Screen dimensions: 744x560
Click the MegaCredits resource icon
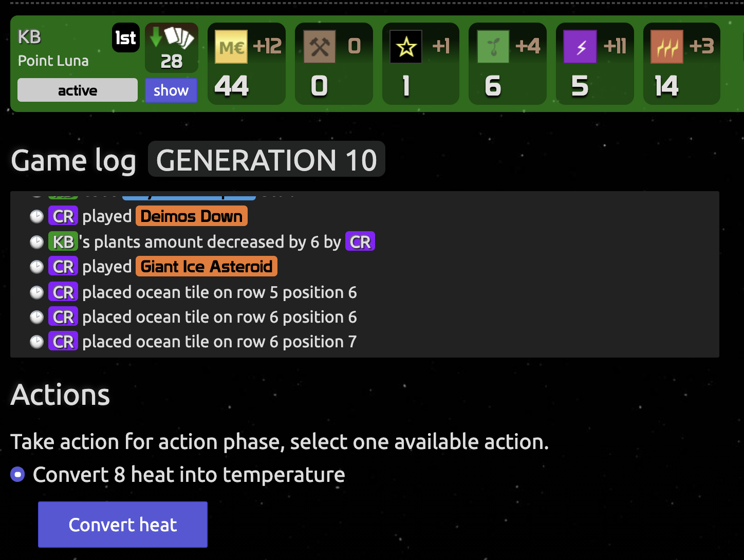click(x=231, y=47)
